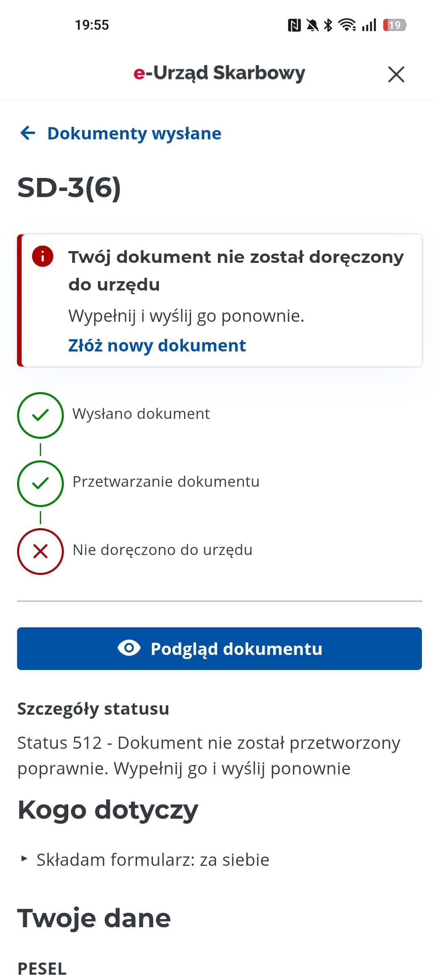Tap the NFC status icon
This screenshot has width=439, height=980.
(x=294, y=25)
